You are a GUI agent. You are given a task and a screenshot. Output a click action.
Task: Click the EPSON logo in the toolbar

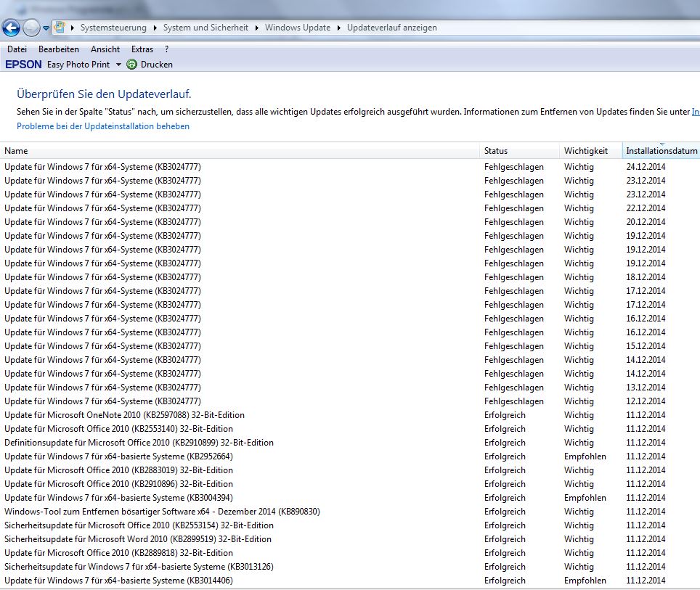click(23, 65)
